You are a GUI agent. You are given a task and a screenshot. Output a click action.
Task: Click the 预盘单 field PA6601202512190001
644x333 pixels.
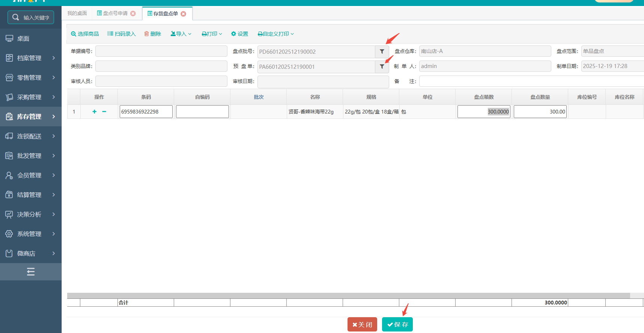point(316,67)
